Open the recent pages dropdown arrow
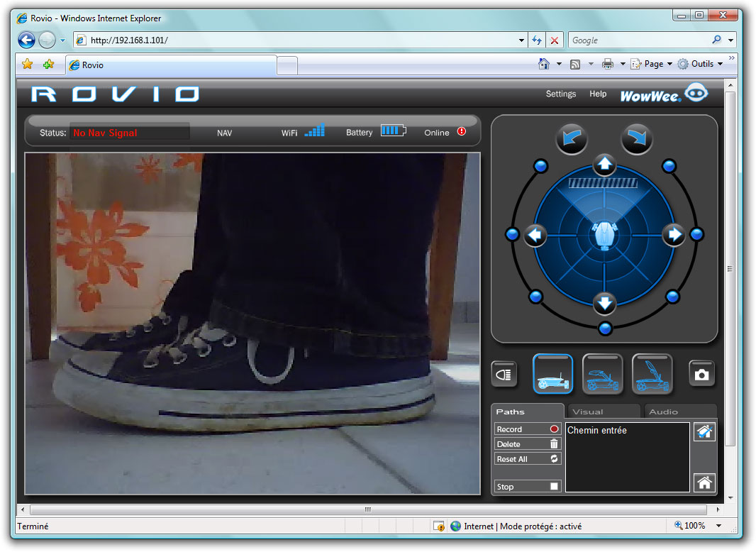Image resolution: width=756 pixels, height=552 pixels. [x=62, y=40]
